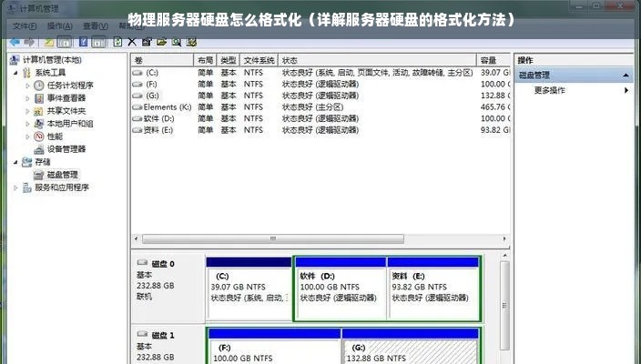The width and height of the screenshot is (641, 364).
Task: Sort by the 状态 column header
Action: pyautogui.click(x=377, y=60)
